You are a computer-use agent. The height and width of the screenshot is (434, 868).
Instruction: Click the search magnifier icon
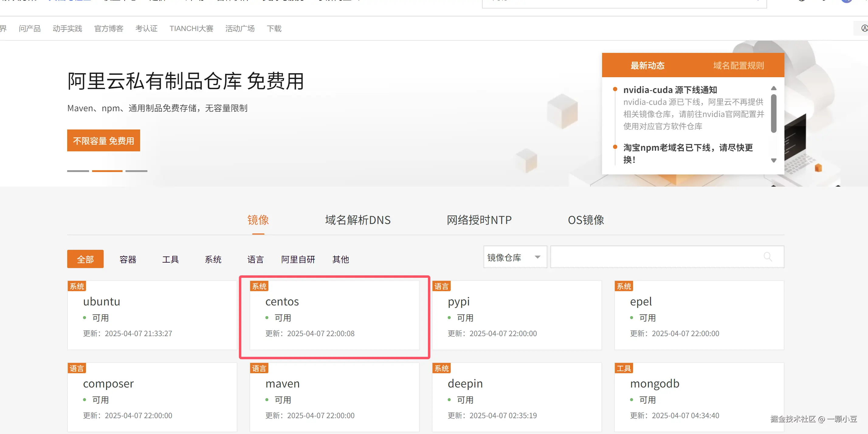pyautogui.click(x=768, y=257)
